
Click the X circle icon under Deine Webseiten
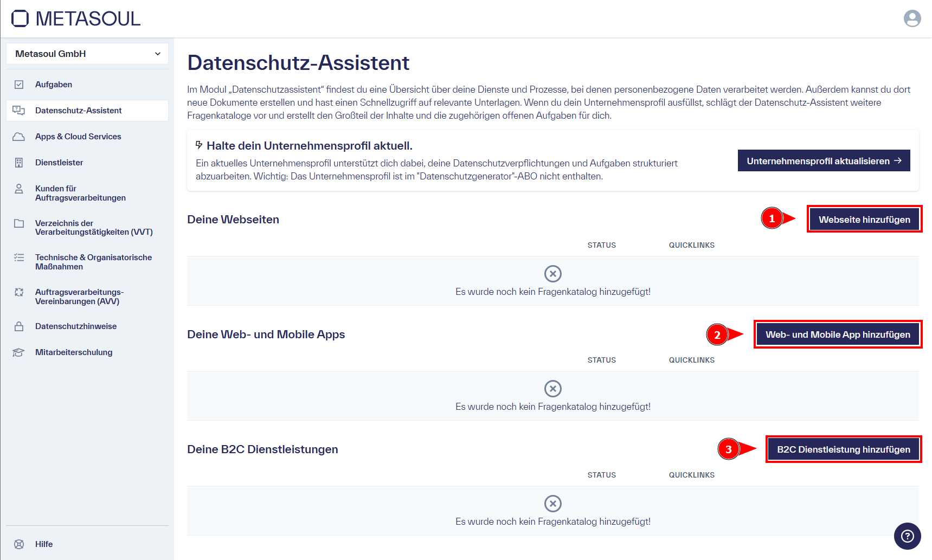tap(553, 273)
